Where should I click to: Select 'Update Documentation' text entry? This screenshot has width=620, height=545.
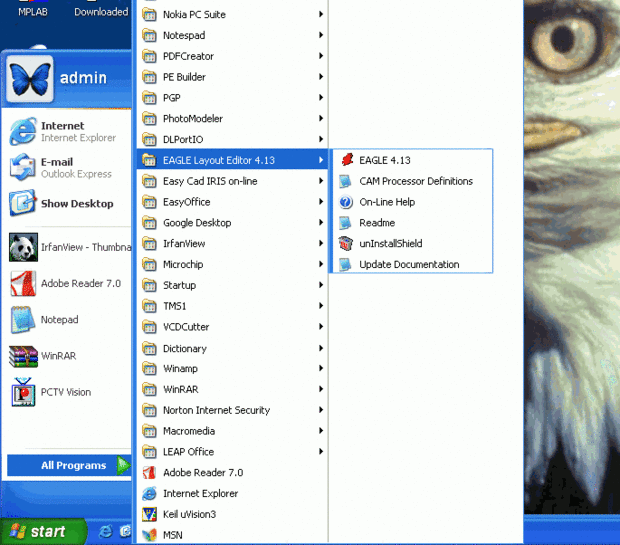click(x=409, y=265)
